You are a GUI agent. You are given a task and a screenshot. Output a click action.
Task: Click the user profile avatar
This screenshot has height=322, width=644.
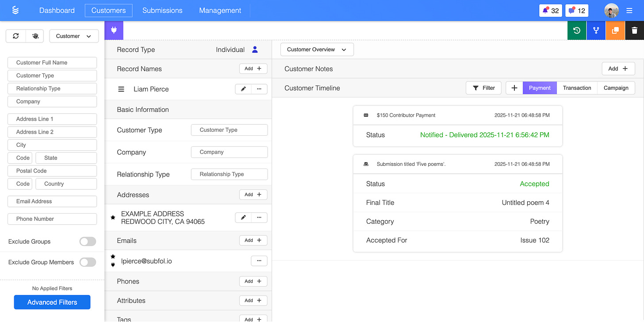coord(611,11)
